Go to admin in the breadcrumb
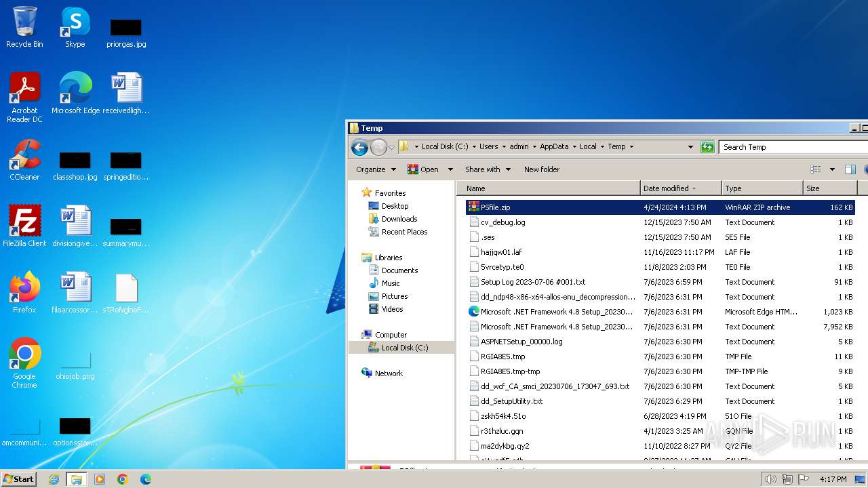Viewport: 868px width, 488px height. tap(519, 146)
